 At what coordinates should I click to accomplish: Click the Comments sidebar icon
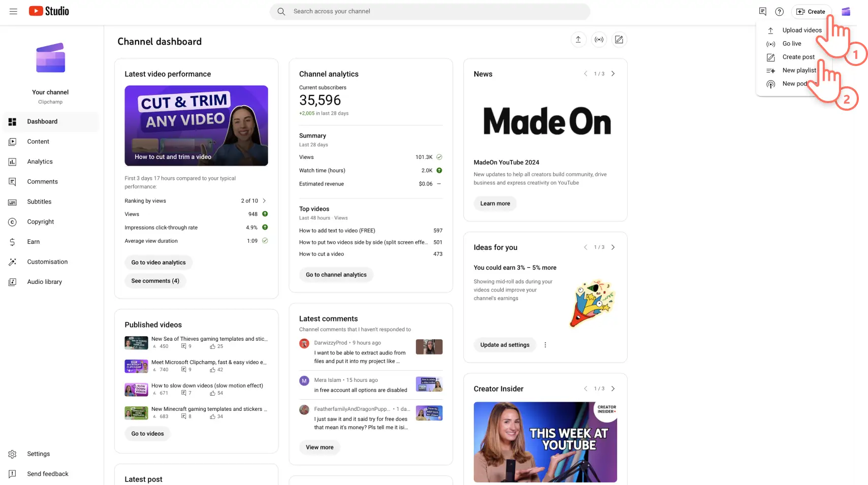[12, 182]
